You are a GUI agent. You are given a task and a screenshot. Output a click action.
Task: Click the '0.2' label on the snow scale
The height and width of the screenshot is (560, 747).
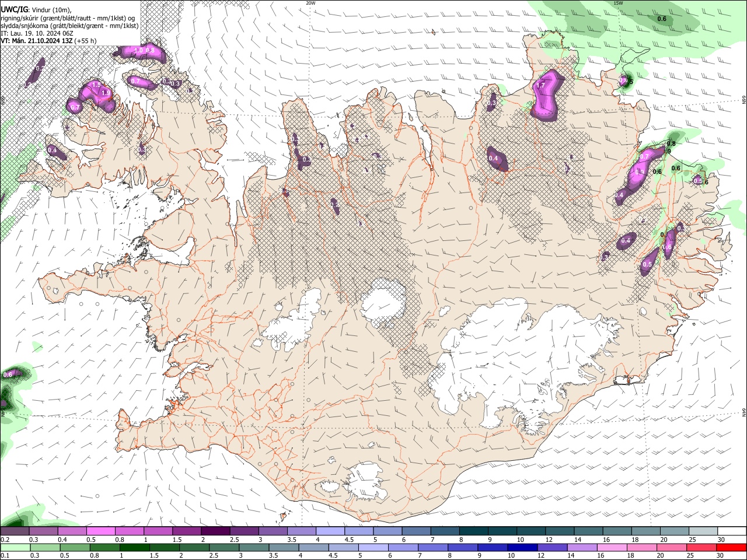coord(5,540)
